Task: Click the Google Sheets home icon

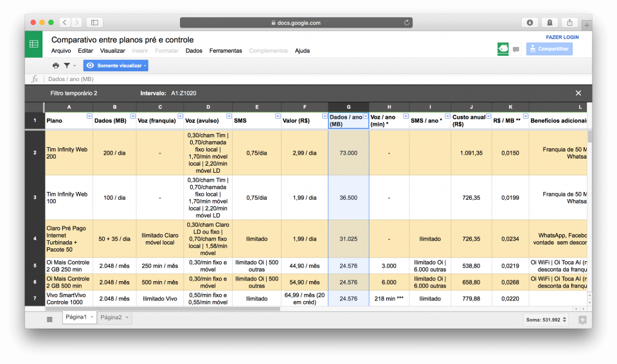Action: (33, 44)
